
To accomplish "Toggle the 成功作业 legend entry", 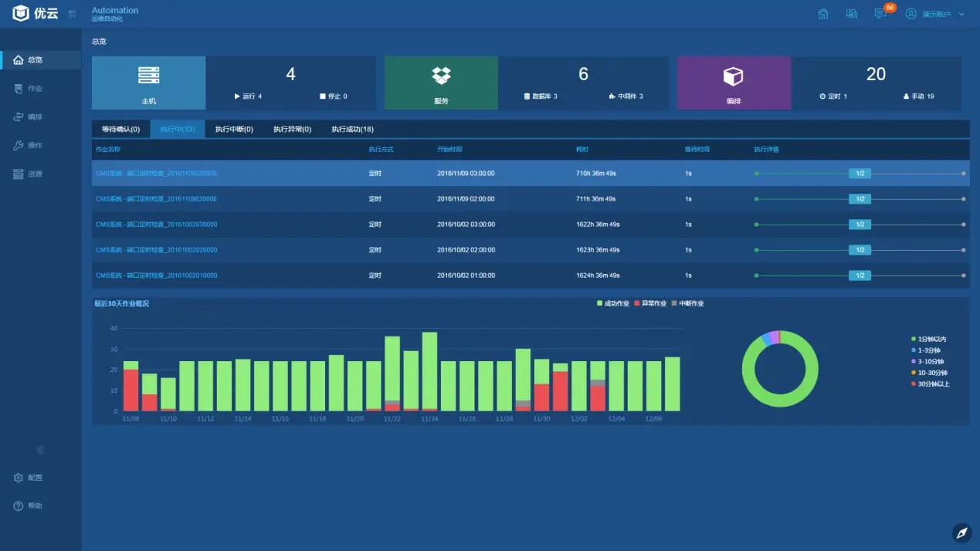I will pyautogui.click(x=613, y=304).
